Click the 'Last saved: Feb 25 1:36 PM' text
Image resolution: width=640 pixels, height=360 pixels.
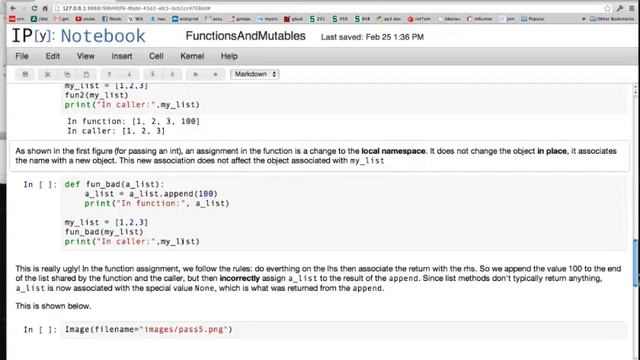(372, 37)
